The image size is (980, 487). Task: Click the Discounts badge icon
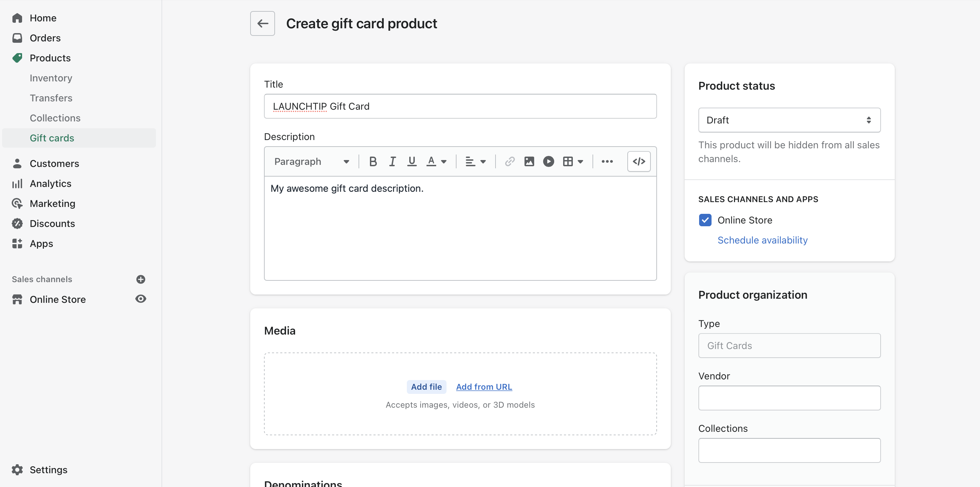click(x=17, y=223)
